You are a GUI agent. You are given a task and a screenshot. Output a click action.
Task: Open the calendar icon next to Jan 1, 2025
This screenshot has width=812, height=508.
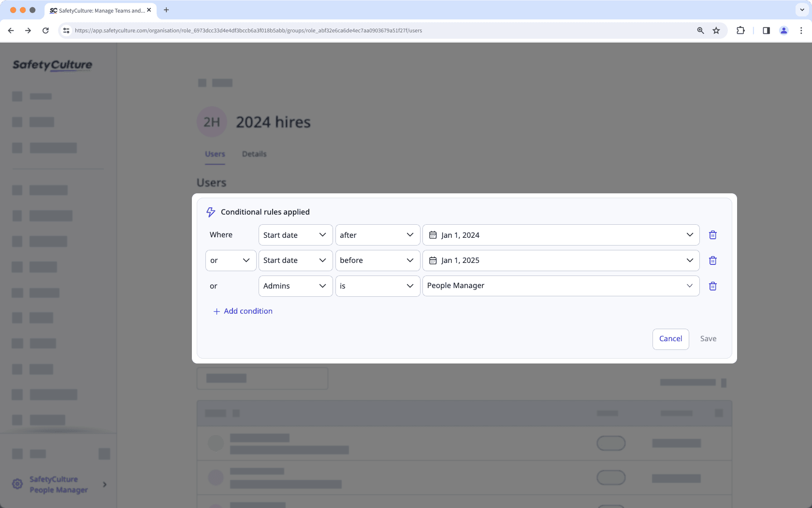click(x=433, y=260)
